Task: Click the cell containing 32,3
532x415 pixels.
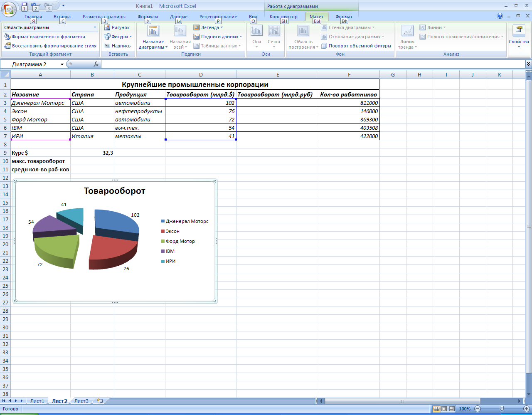Action: tap(92, 153)
